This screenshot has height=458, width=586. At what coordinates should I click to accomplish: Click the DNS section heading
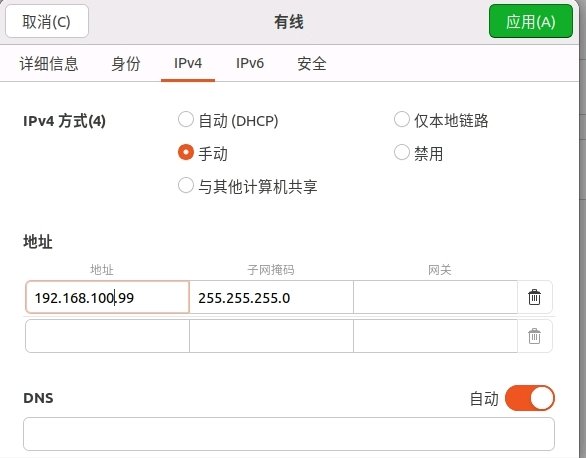(38, 398)
